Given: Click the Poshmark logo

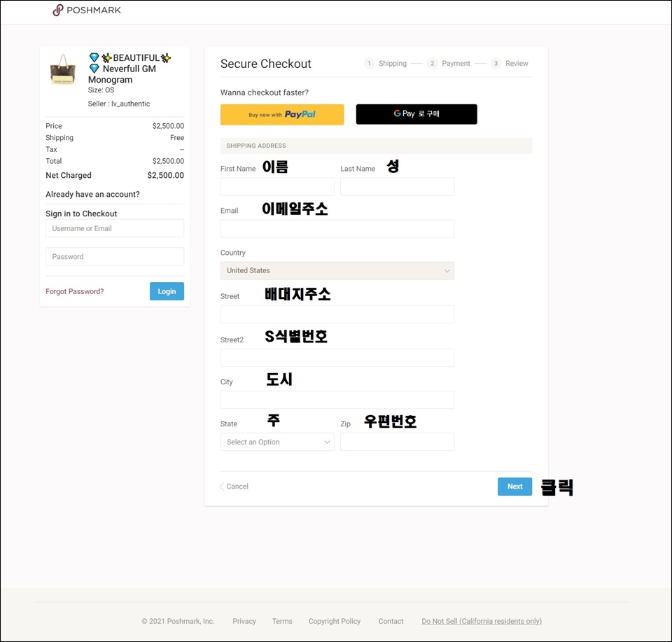Looking at the screenshot, I should tap(87, 11).
